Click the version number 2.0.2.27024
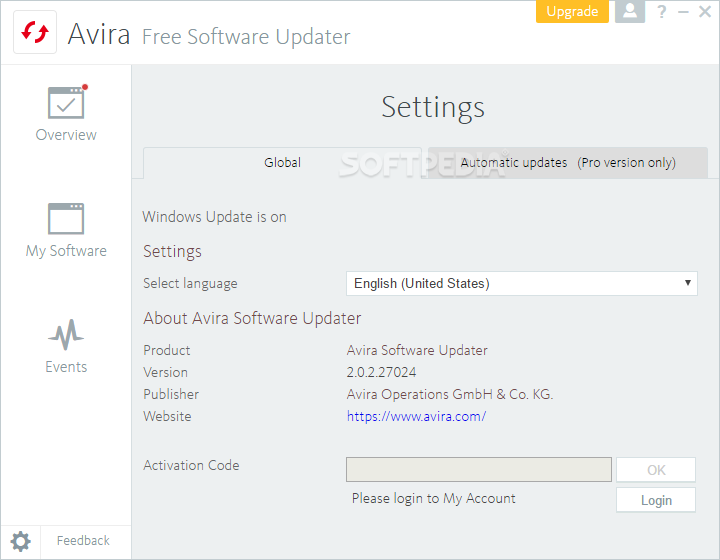The height and width of the screenshot is (560, 720). click(381, 372)
